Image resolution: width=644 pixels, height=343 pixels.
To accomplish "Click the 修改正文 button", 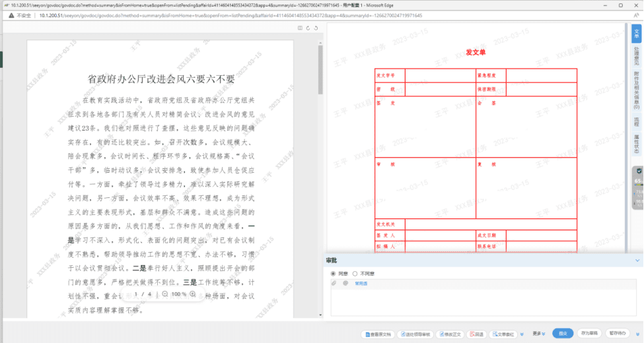I will 450,334.
